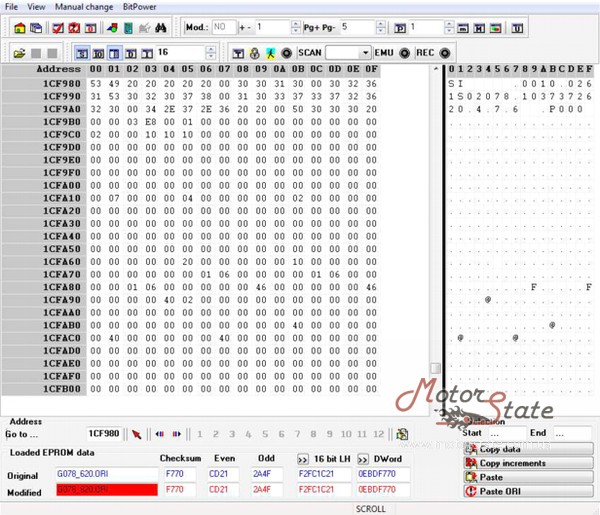This screenshot has width=600, height=515.
Task: Expand the DWord >> button
Action: point(362,459)
